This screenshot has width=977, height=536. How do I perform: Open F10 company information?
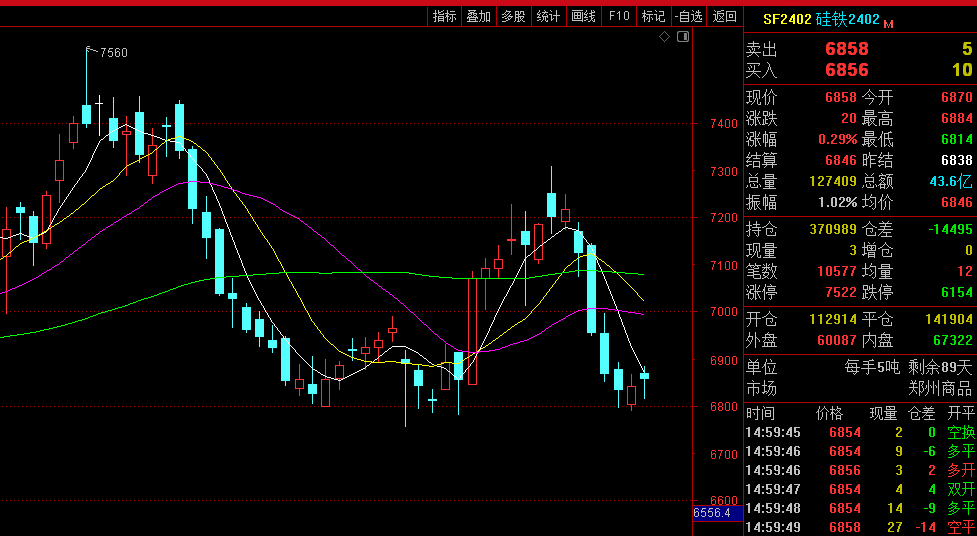pyautogui.click(x=619, y=16)
